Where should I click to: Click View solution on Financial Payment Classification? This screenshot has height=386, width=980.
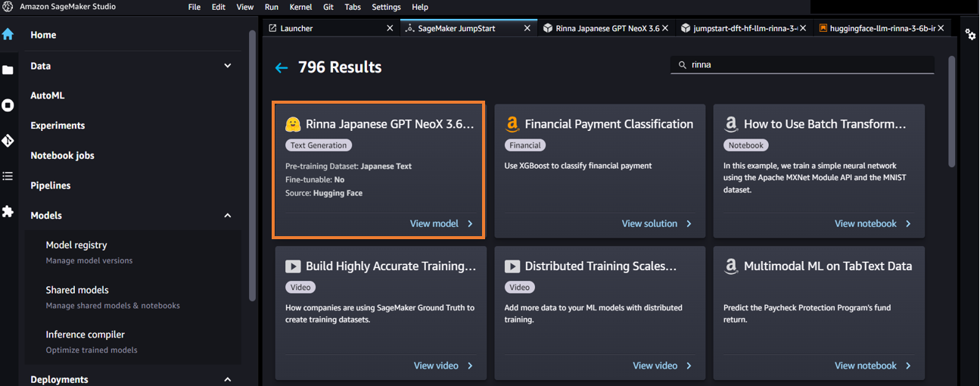pyautogui.click(x=649, y=224)
